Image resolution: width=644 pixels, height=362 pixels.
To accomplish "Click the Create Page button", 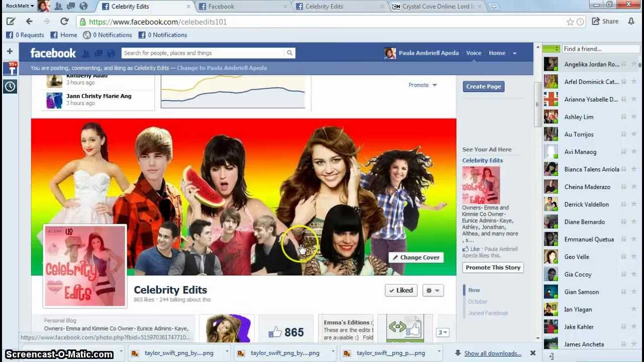I will click(484, 86).
